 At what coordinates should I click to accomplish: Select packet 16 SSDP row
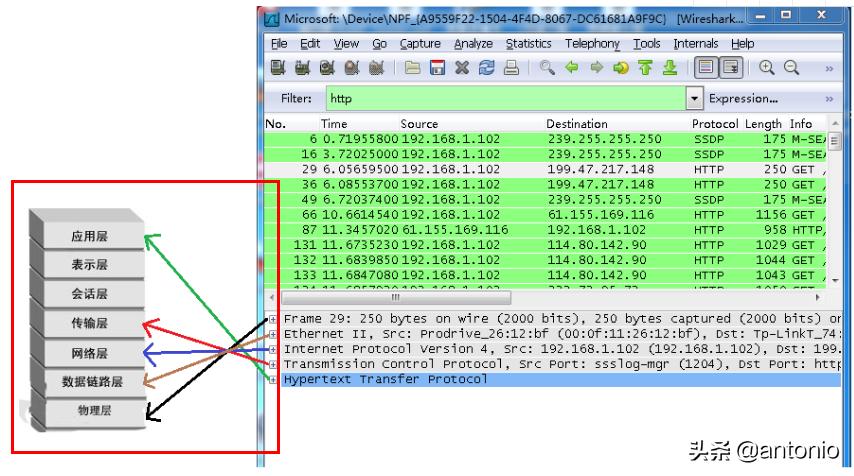click(x=546, y=154)
